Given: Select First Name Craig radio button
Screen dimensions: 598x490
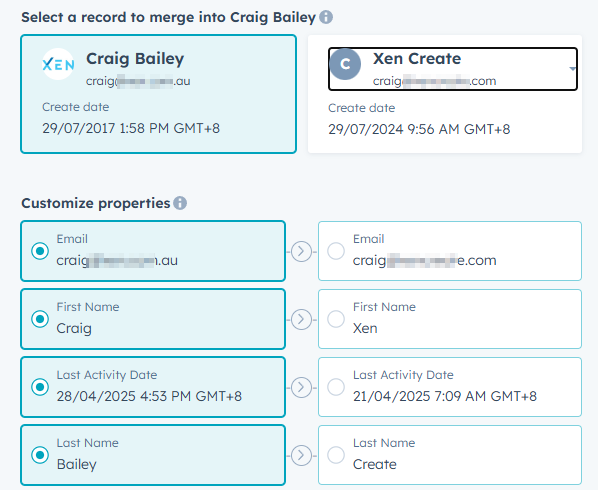Looking at the screenshot, I should pos(40,319).
